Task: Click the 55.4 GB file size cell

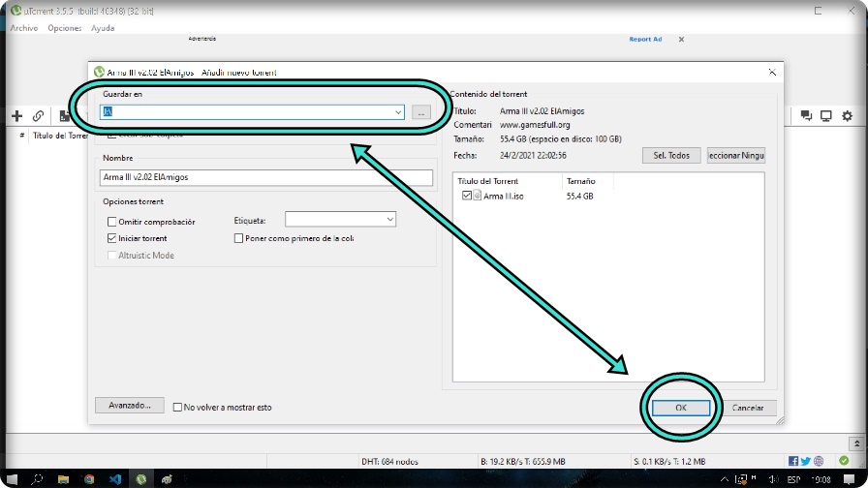Action: pyautogui.click(x=579, y=196)
